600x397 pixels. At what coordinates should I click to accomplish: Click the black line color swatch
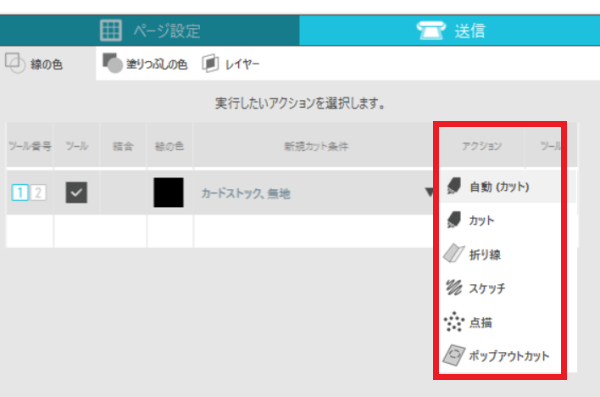168,192
